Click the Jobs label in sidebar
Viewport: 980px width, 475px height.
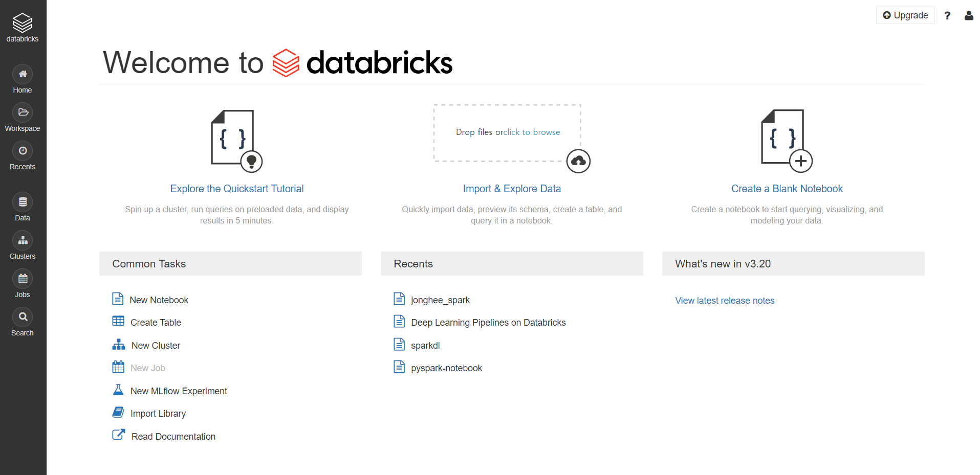[x=23, y=295]
